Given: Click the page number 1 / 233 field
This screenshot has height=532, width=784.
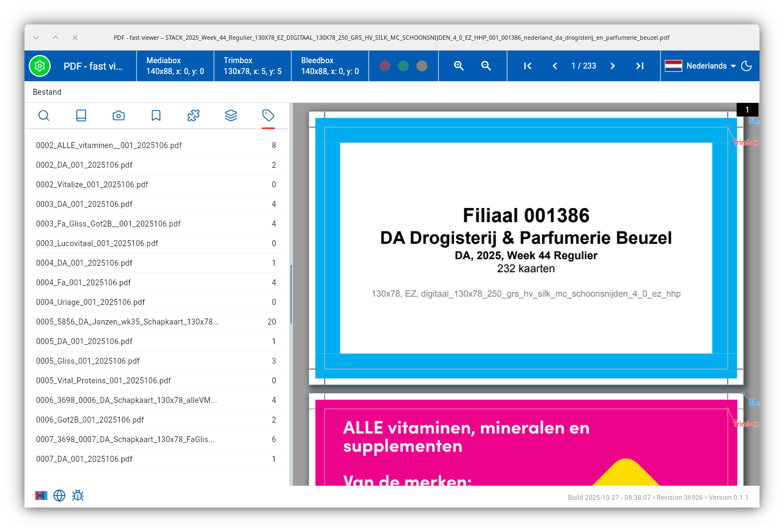Looking at the screenshot, I should (583, 66).
